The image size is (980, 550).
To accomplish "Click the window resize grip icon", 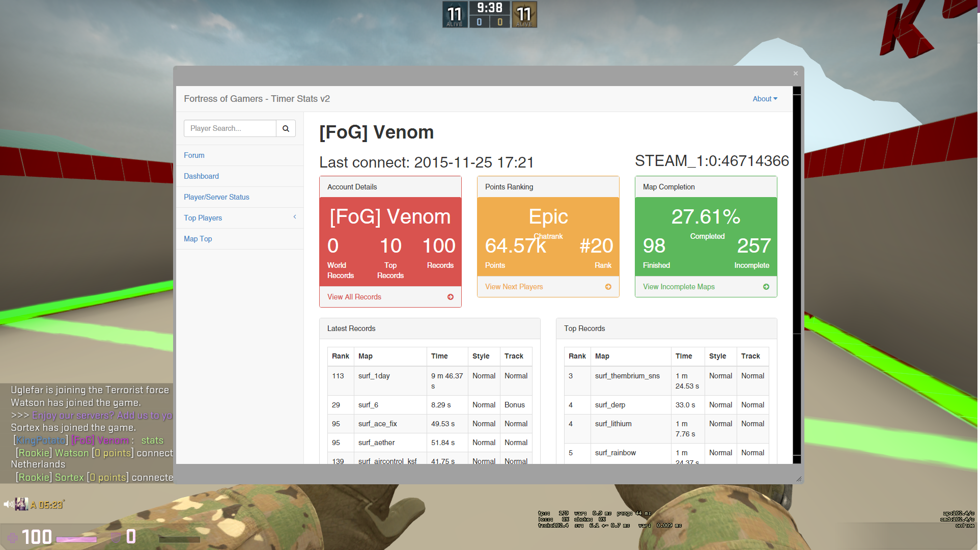I will coord(799,479).
